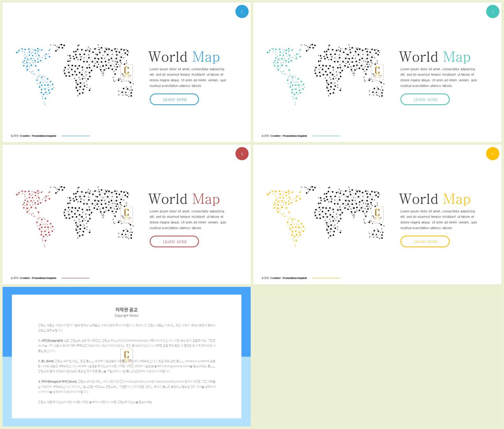
Task: Click the red slide number 4 badge
Action: tap(242, 154)
